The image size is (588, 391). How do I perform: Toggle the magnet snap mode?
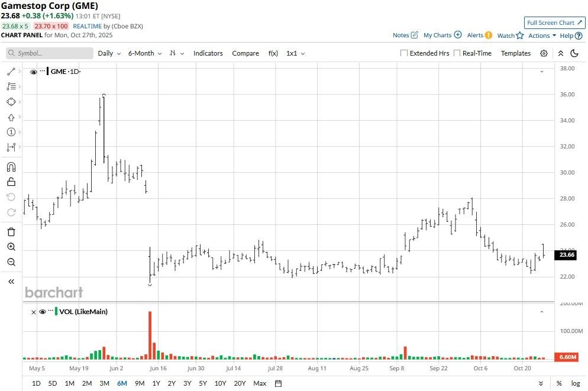11,167
